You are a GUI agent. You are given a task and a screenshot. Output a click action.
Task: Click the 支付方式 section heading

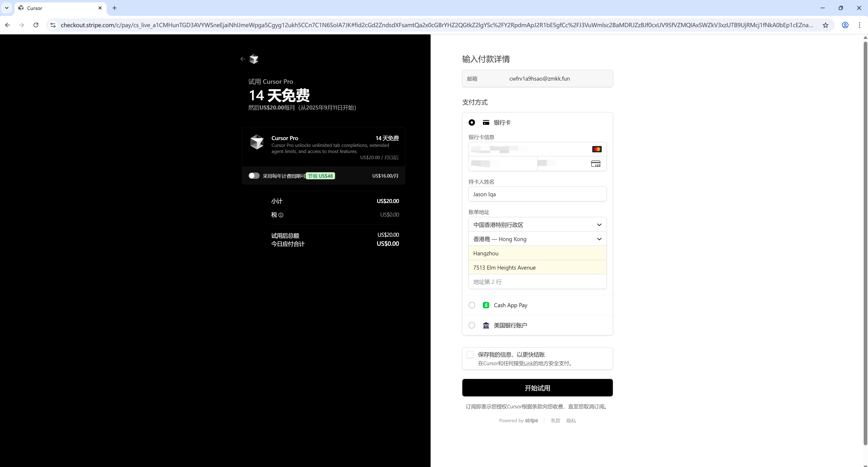[475, 102]
